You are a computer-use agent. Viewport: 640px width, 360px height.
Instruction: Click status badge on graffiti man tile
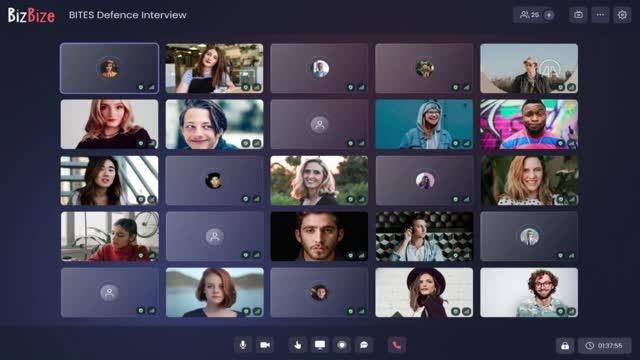point(560,143)
